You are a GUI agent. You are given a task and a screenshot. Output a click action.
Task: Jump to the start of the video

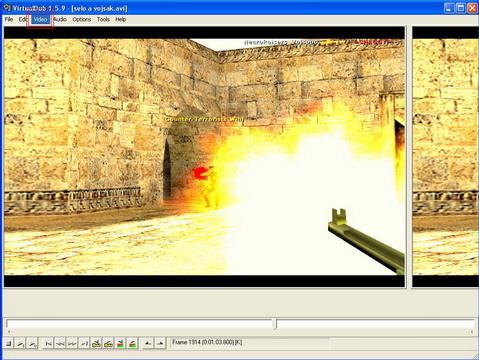(x=48, y=343)
